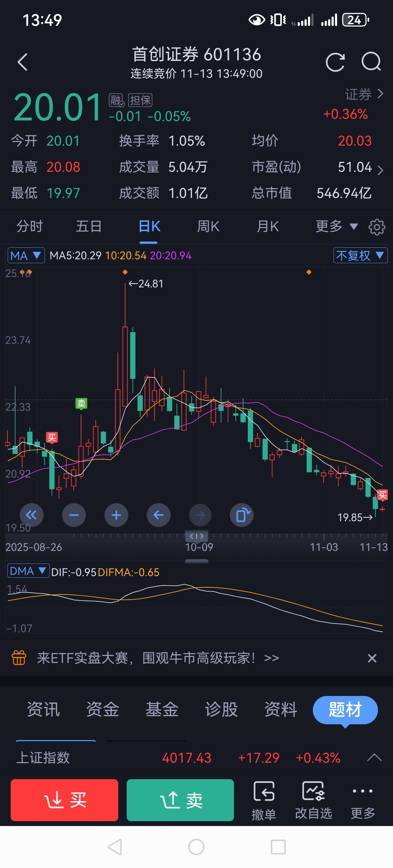Jump to earliest data with double-left arrows

point(32,515)
